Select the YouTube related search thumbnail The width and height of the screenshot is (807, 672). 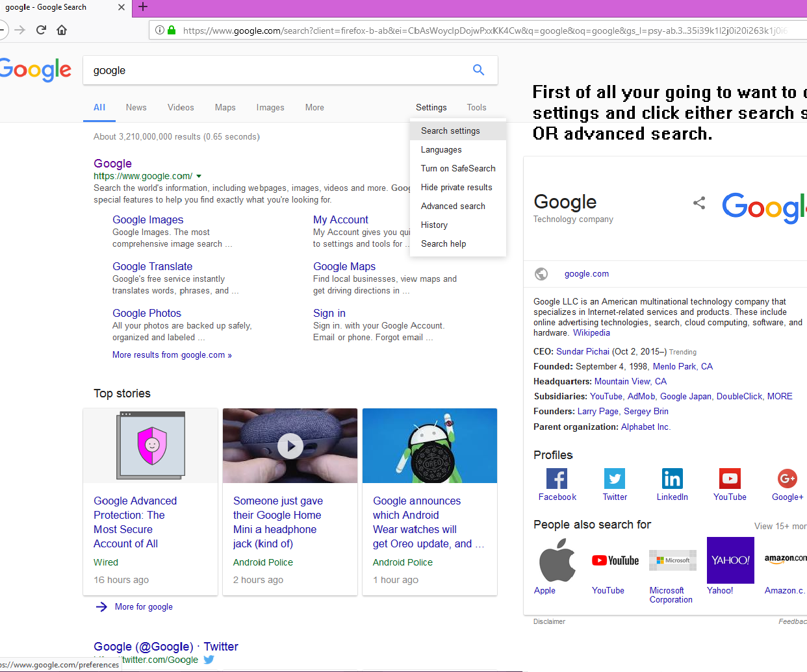coord(615,560)
